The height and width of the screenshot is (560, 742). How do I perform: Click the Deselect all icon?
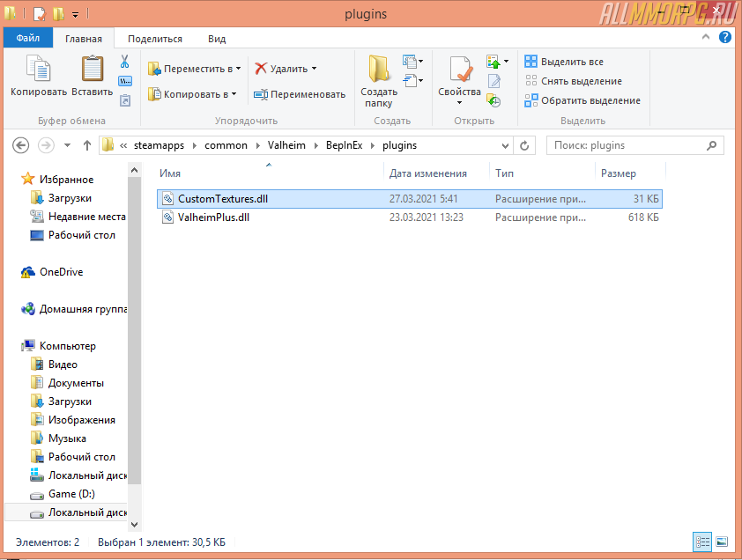click(x=531, y=81)
